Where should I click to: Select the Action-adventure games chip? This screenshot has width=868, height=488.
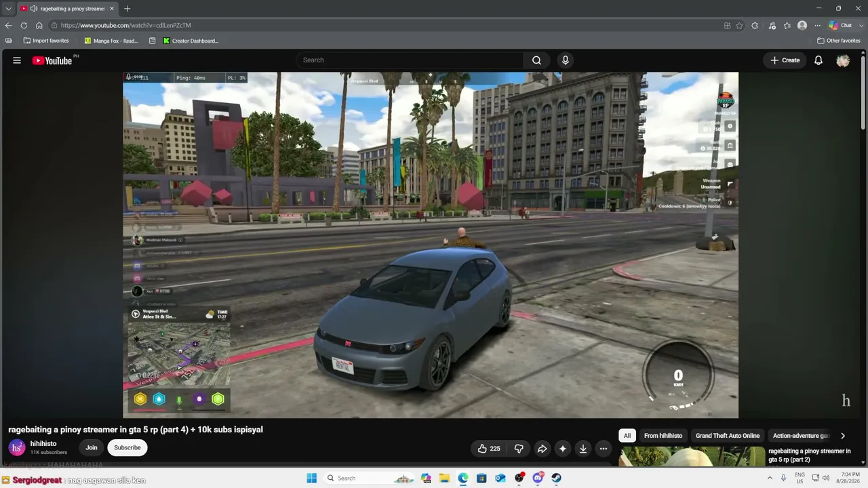click(801, 436)
